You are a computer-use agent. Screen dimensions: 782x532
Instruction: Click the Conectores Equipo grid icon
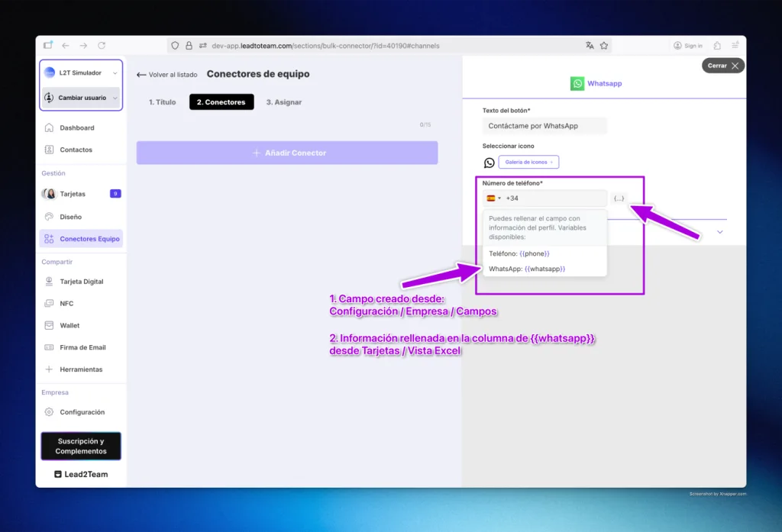click(x=49, y=239)
